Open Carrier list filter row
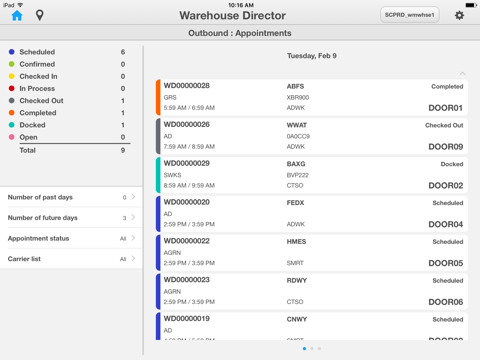 click(71, 259)
